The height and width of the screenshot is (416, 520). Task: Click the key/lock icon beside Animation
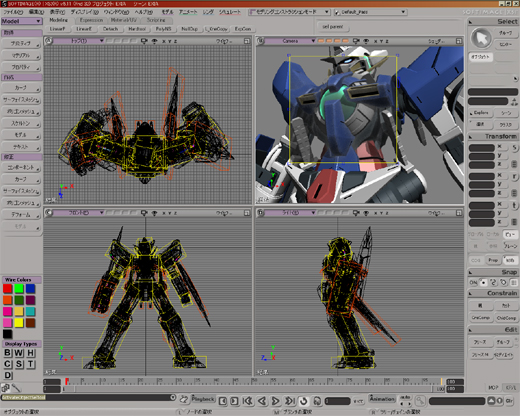(x=420, y=400)
